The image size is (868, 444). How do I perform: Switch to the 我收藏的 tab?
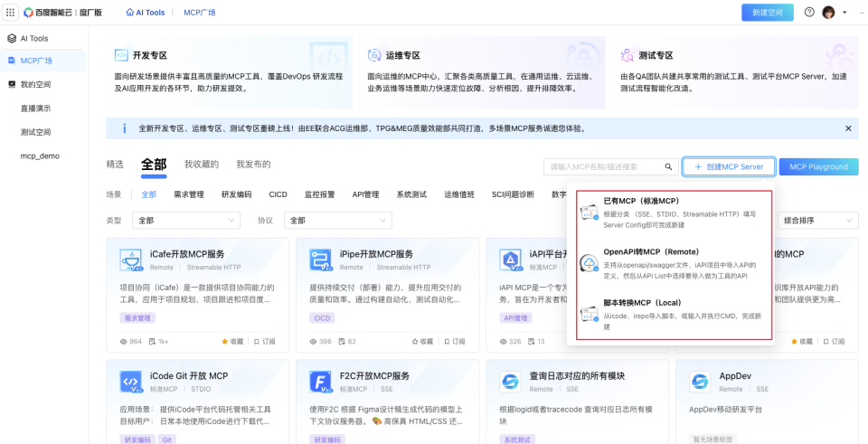202,165
